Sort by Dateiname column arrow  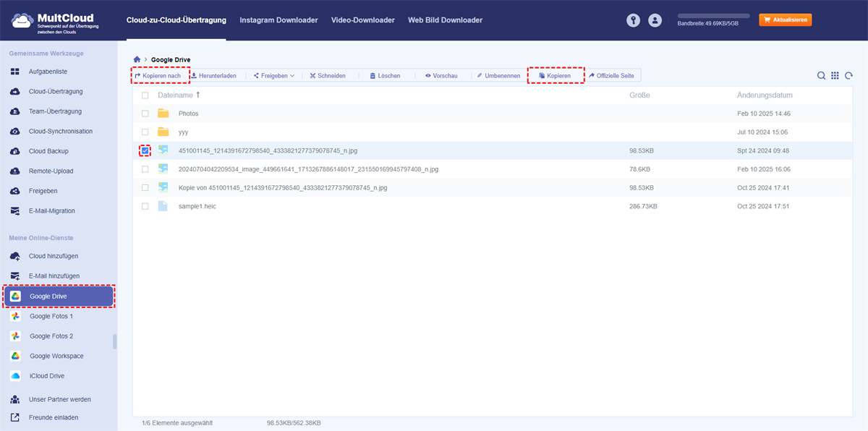[x=198, y=95]
